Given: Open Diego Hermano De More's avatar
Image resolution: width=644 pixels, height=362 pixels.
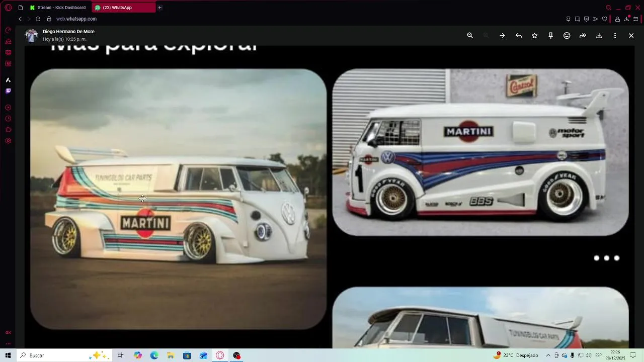Looking at the screenshot, I should [x=32, y=35].
